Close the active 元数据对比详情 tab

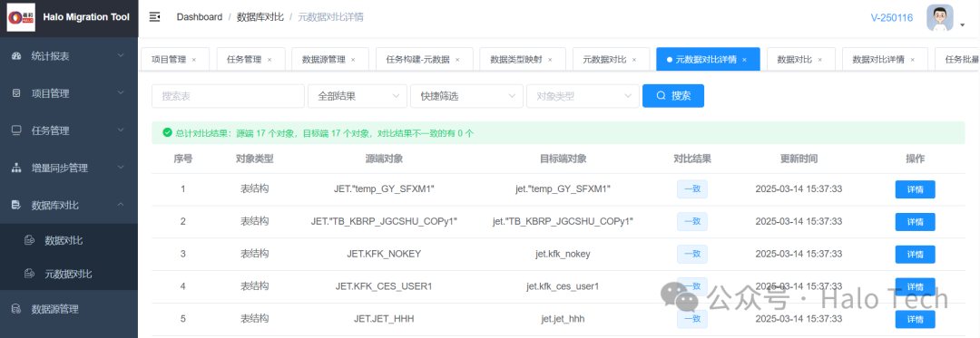(744, 60)
